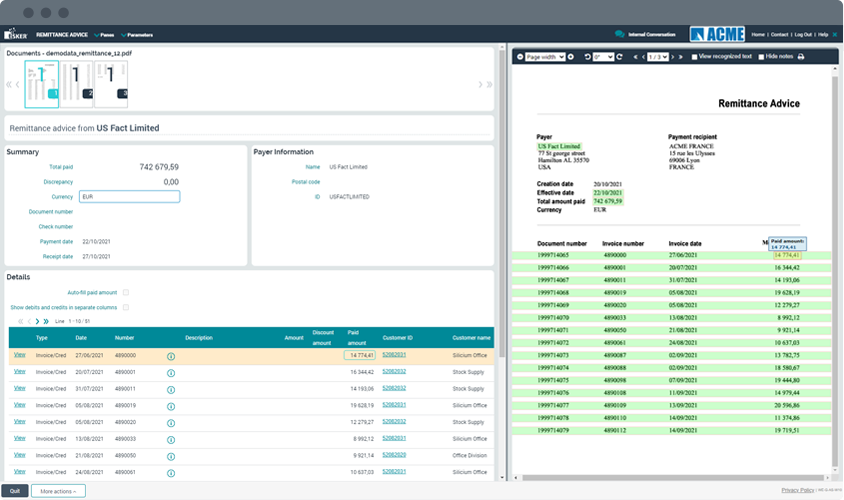Open Help in the top menu
The image size is (844, 500).
[x=823, y=34]
